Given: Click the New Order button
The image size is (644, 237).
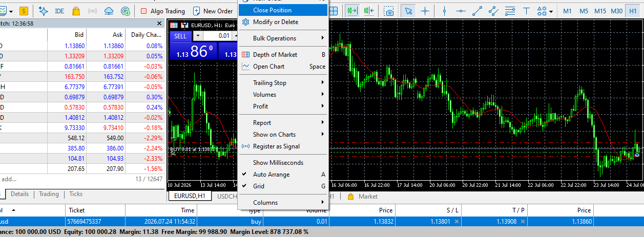Looking at the screenshot, I should [213, 11].
